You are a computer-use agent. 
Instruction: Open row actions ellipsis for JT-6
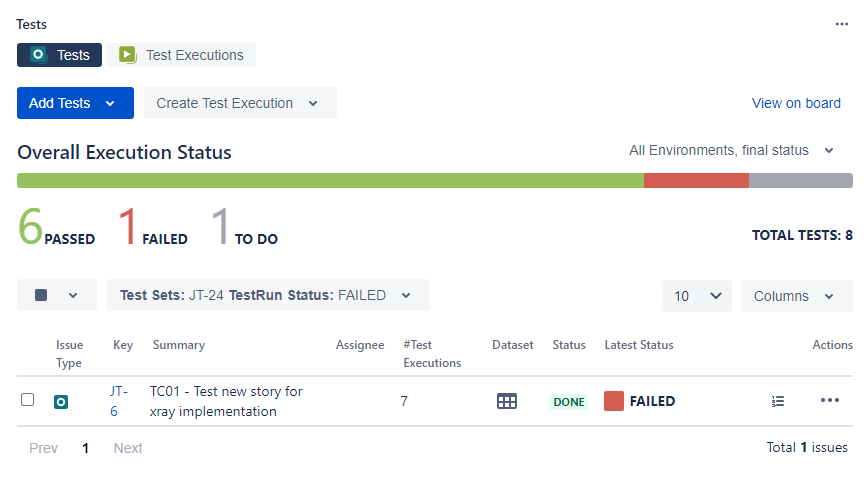point(829,401)
